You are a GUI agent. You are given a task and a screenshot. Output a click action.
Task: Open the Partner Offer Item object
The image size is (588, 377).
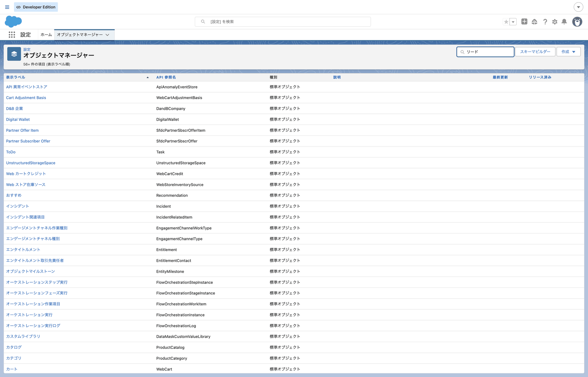pos(22,130)
